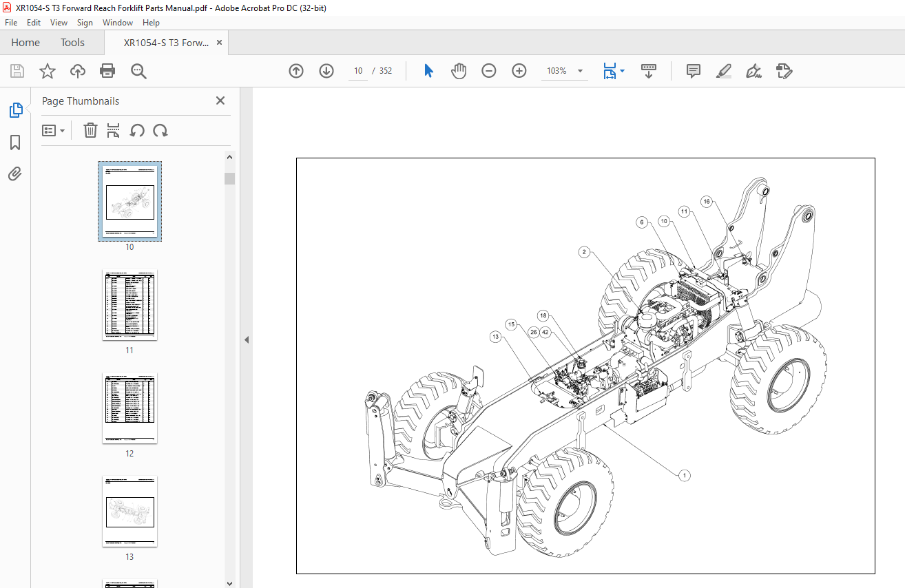Click the Stamp tool icon
Viewport: 905px width, 588px height.
pyautogui.click(x=784, y=71)
